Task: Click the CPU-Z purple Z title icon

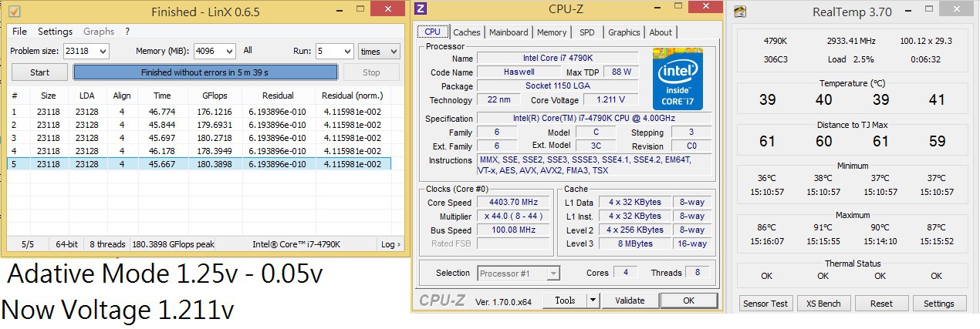Action: tap(421, 10)
